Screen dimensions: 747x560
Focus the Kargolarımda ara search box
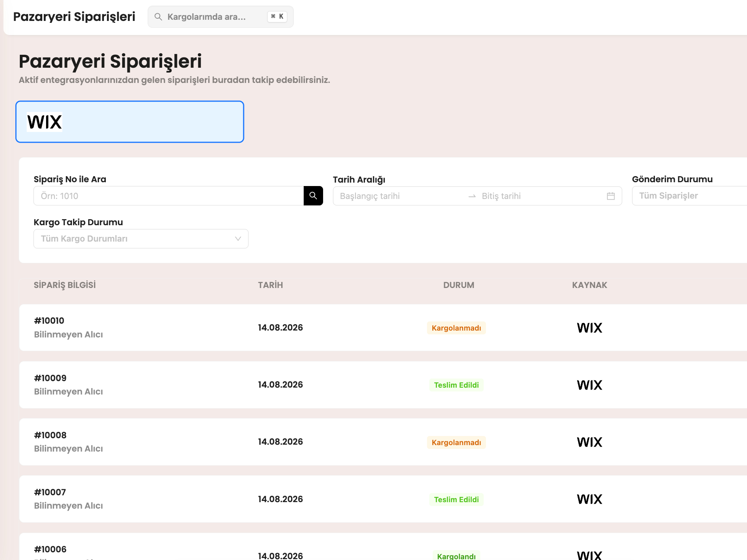pyautogui.click(x=221, y=17)
